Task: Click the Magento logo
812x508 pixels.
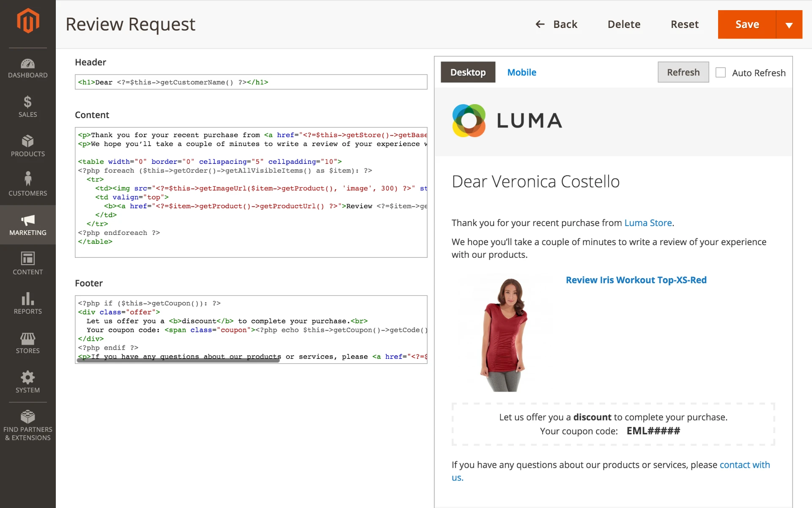Action: pyautogui.click(x=27, y=20)
